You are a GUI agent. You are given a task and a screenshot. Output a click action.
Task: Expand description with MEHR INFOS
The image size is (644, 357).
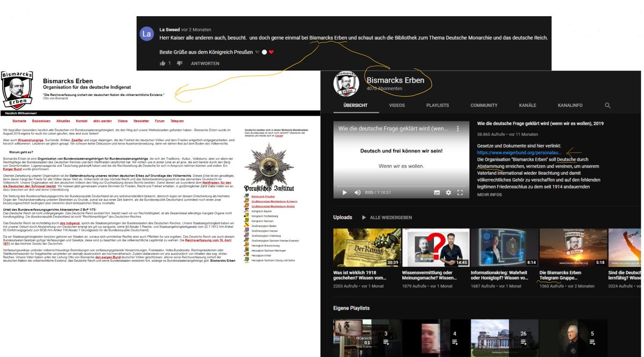[x=489, y=194]
